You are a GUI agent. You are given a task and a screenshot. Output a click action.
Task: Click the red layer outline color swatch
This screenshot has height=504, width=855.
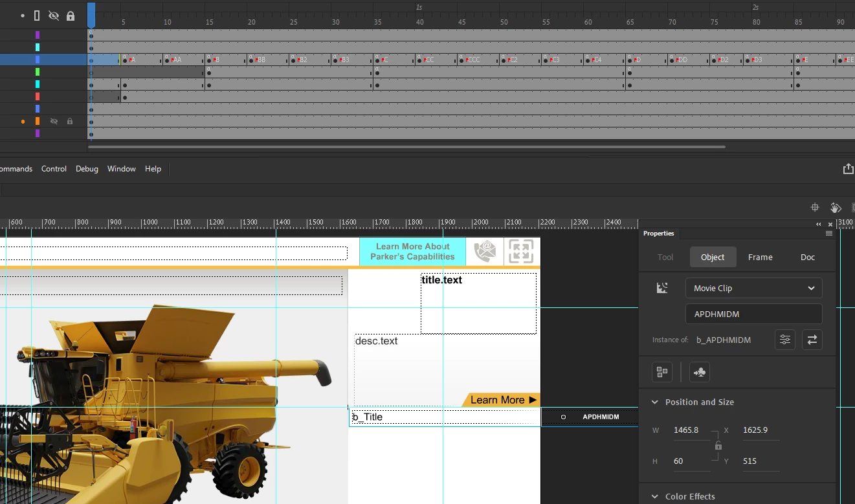pos(38,96)
